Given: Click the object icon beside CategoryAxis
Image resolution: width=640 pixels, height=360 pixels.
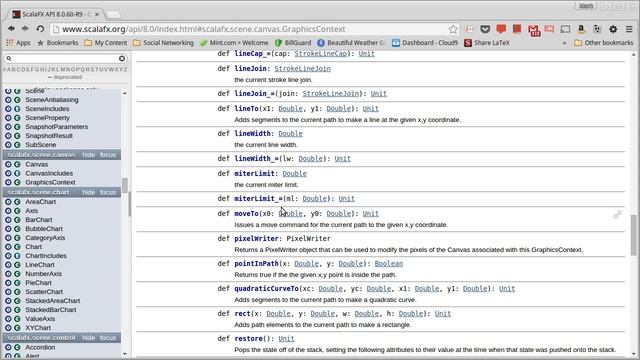Looking at the screenshot, I should (8, 238).
